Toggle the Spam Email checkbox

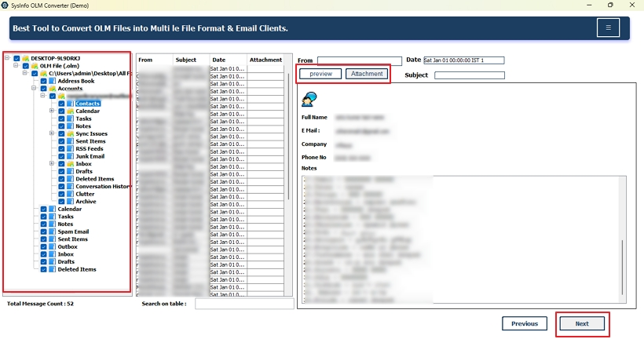tap(43, 231)
